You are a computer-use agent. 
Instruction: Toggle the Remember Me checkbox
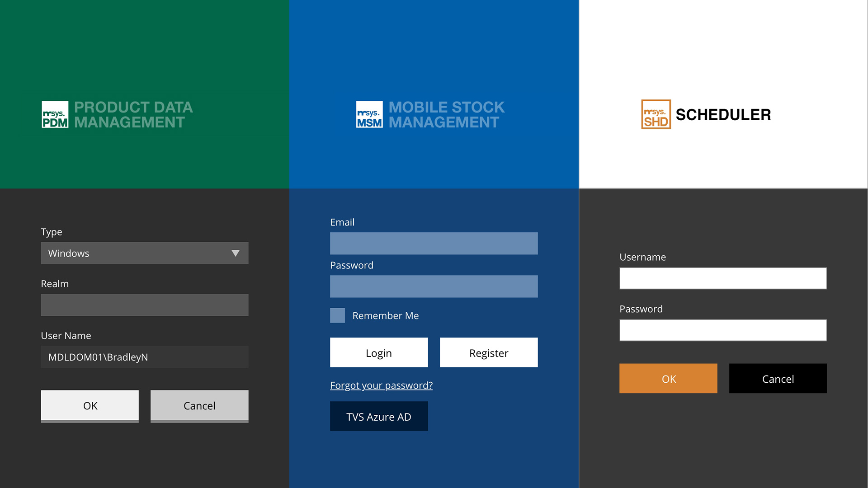click(x=337, y=315)
